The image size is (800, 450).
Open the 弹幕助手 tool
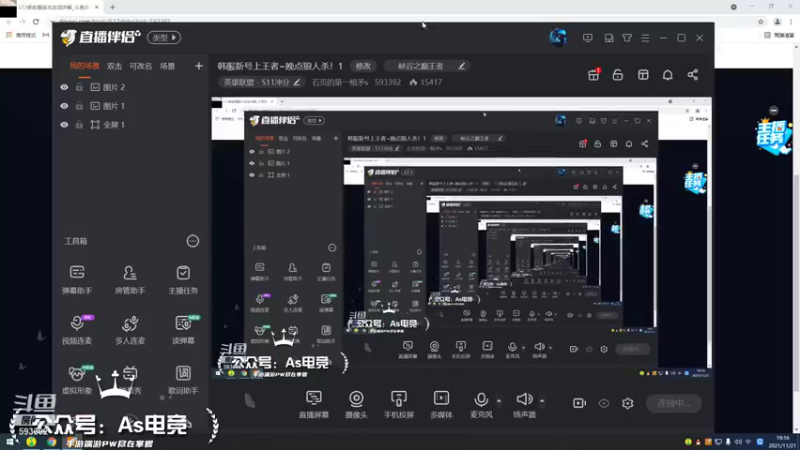77,280
